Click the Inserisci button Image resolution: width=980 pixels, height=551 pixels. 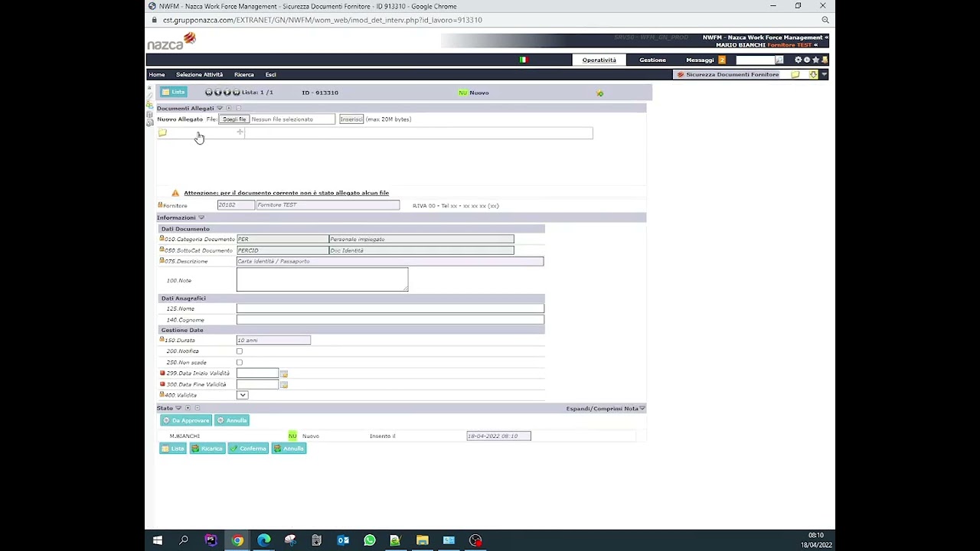point(351,119)
